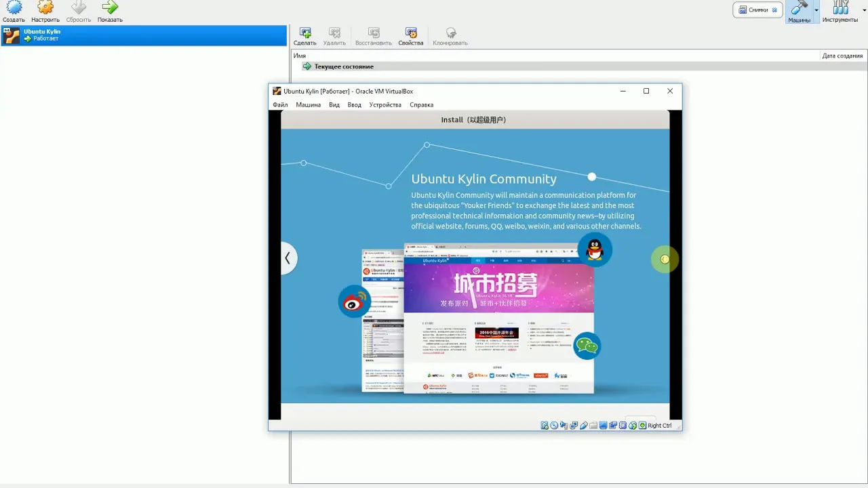Click the Right Ctrl host key label

pyautogui.click(x=659, y=426)
